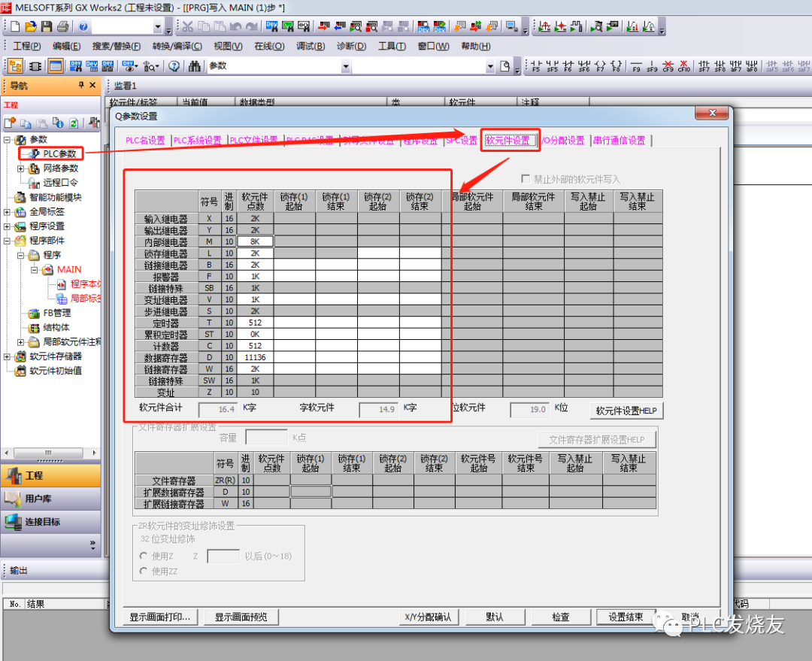812x661 pixels.
Task: Enable the 禁止外部的软元件写入 checkbox
Action: tap(526, 179)
